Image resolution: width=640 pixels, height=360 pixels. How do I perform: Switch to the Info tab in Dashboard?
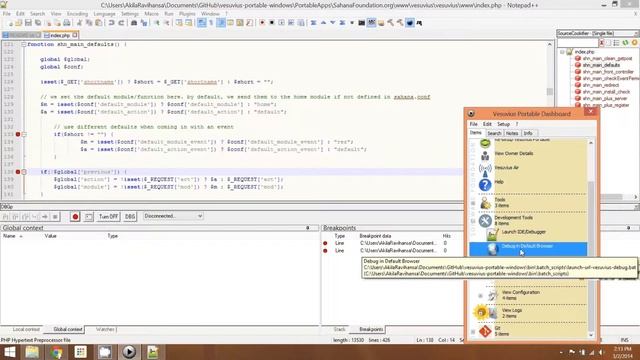[x=528, y=133]
